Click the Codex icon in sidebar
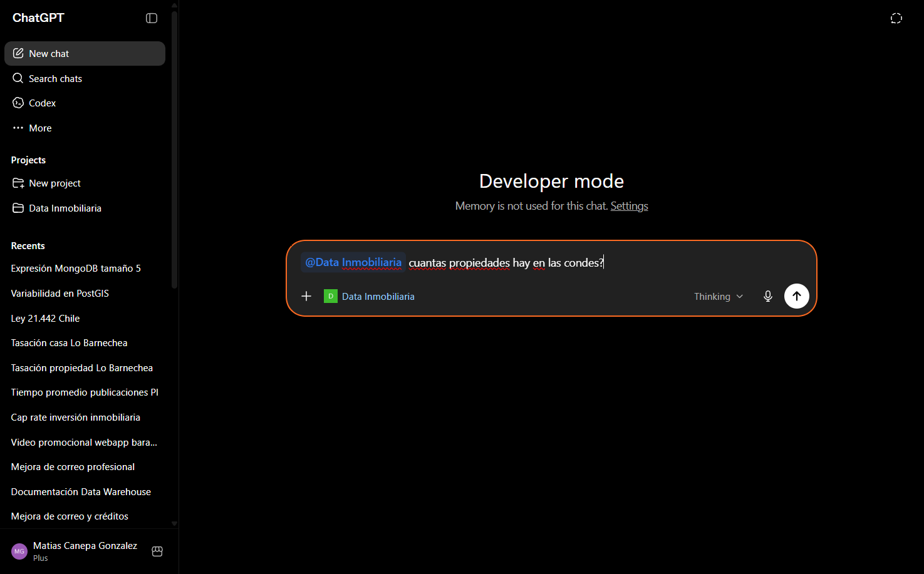The height and width of the screenshot is (574, 924). [18, 103]
